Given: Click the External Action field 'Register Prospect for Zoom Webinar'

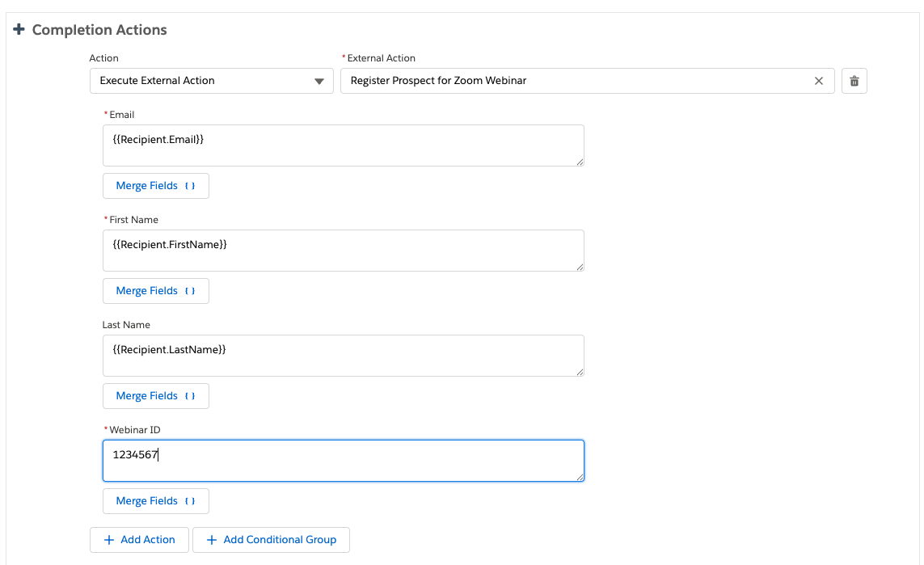Looking at the screenshot, I should [x=587, y=81].
